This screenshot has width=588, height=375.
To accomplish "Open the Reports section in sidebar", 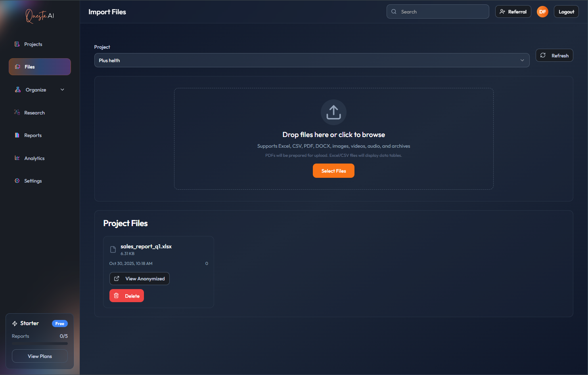I will point(33,135).
